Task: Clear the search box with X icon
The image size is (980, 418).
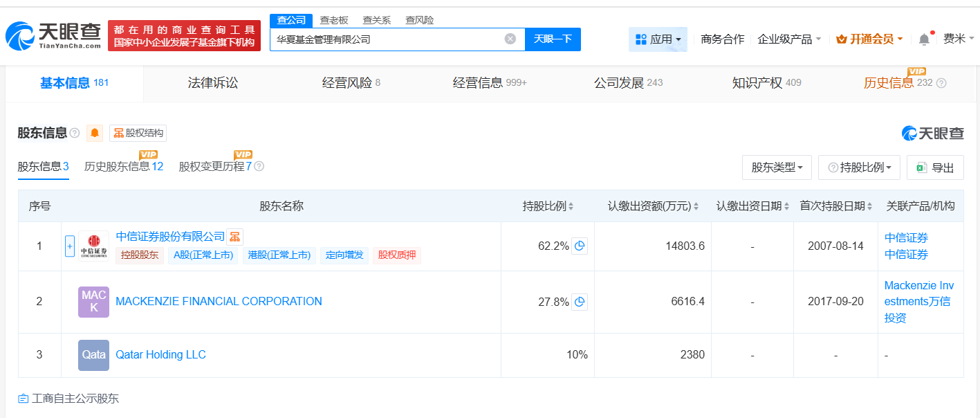Action: coord(510,39)
